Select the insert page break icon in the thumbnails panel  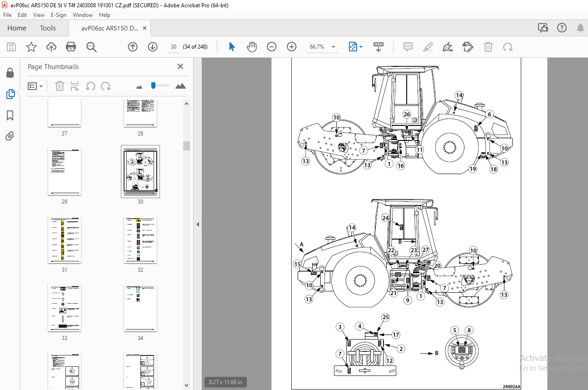[x=75, y=86]
